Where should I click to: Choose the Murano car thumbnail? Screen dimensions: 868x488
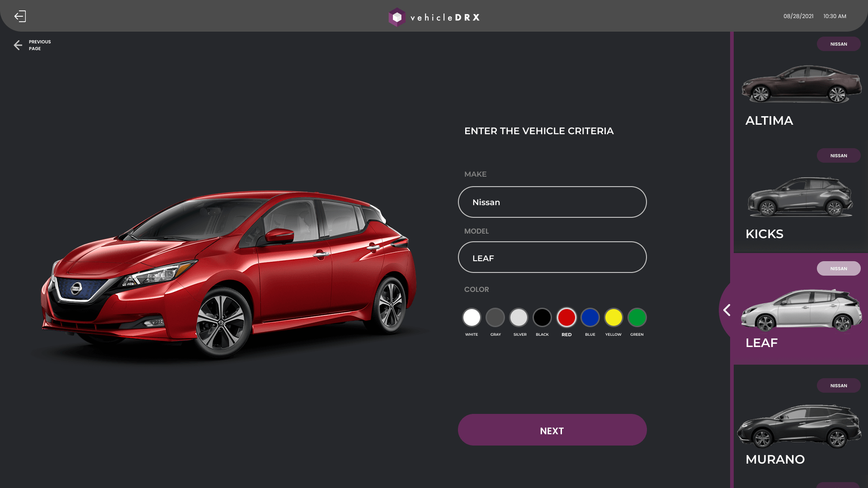click(x=799, y=426)
